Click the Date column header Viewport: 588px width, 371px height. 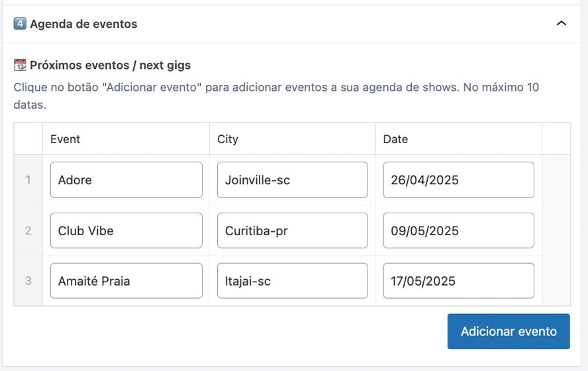(395, 139)
